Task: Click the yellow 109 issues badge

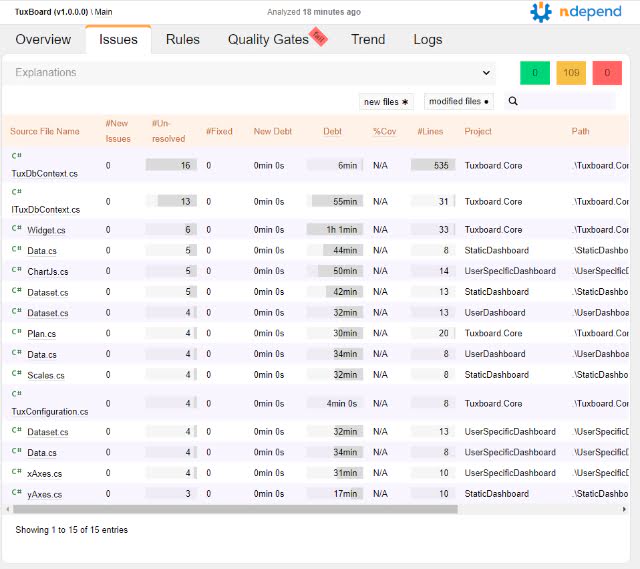Action: coord(571,73)
